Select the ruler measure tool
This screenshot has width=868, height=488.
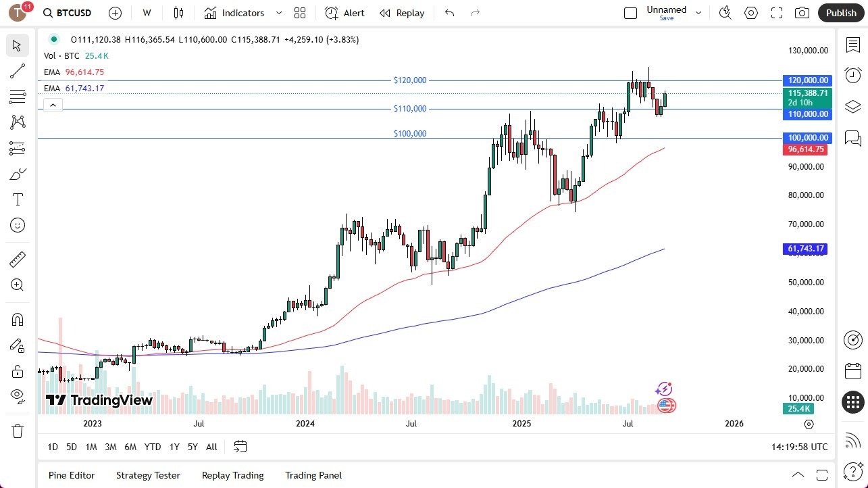18,259
